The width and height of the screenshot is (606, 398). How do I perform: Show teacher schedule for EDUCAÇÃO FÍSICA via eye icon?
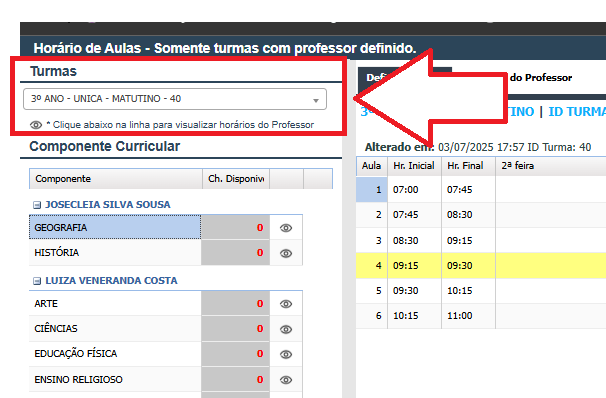pyautogui.click(x=286, y=354)
